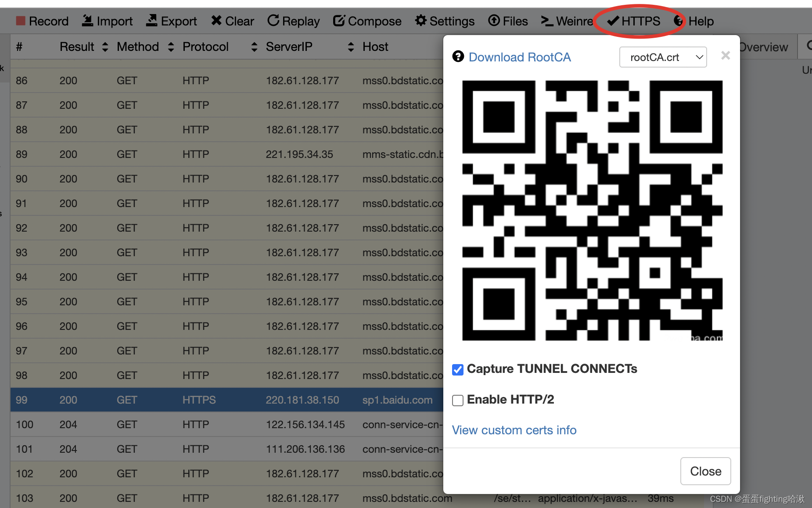Click the Files text in toolbar
This screenshot has height=508, width=812.
pos(515,21)
